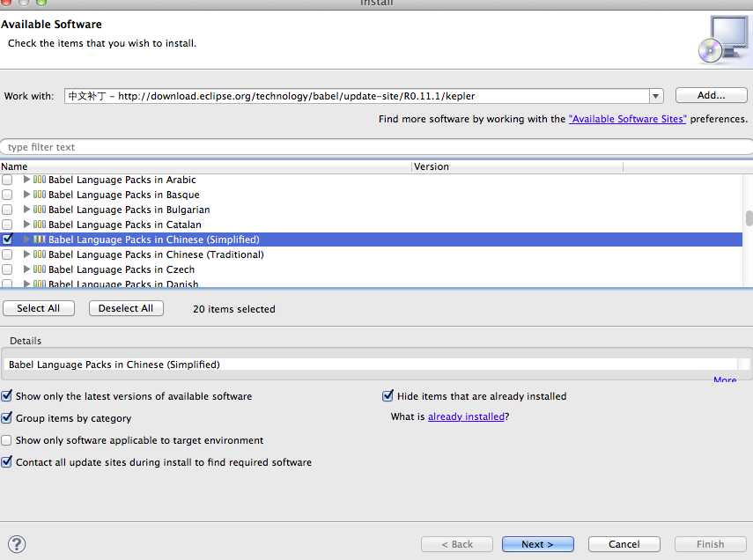Click the Bulgarian language pack category icon
This screenshot has width=753, height=560.
coord(40,210)
